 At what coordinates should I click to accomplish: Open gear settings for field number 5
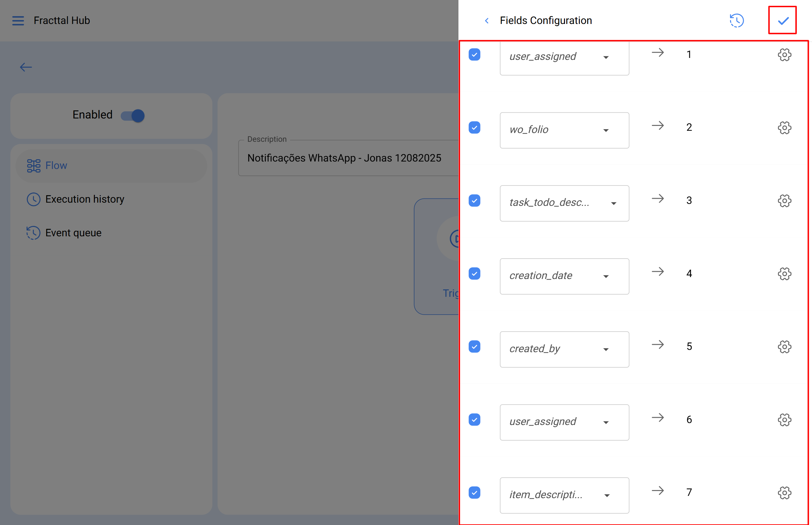click(784, 347)
